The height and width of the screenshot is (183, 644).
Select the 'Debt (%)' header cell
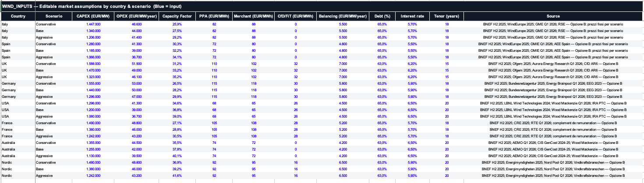(382, 16)
